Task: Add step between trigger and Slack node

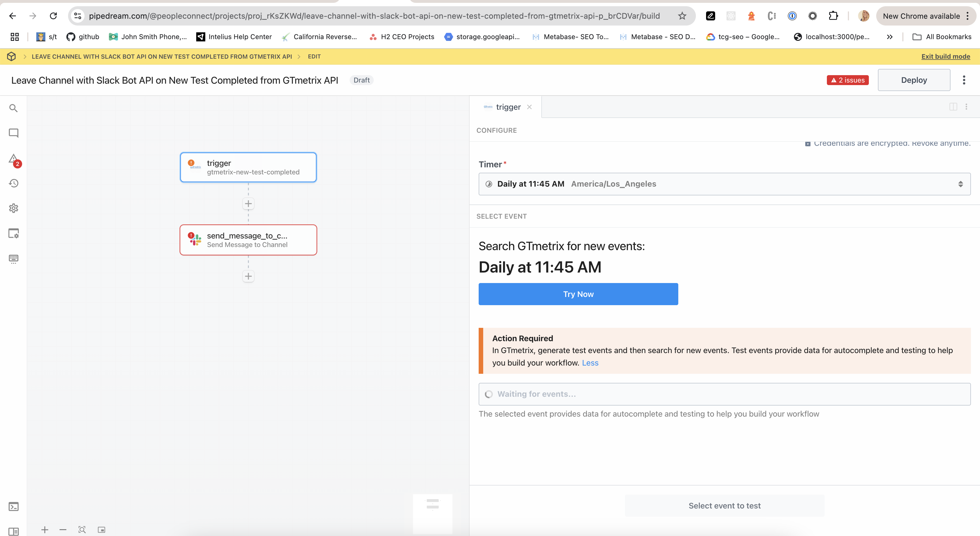Action: (x=248, y=204)
